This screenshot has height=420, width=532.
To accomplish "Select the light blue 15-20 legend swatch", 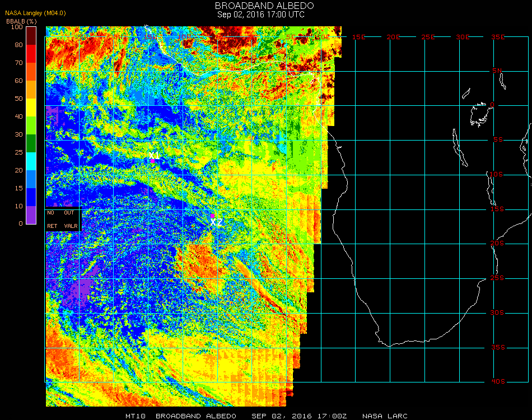I will (31, 179).
